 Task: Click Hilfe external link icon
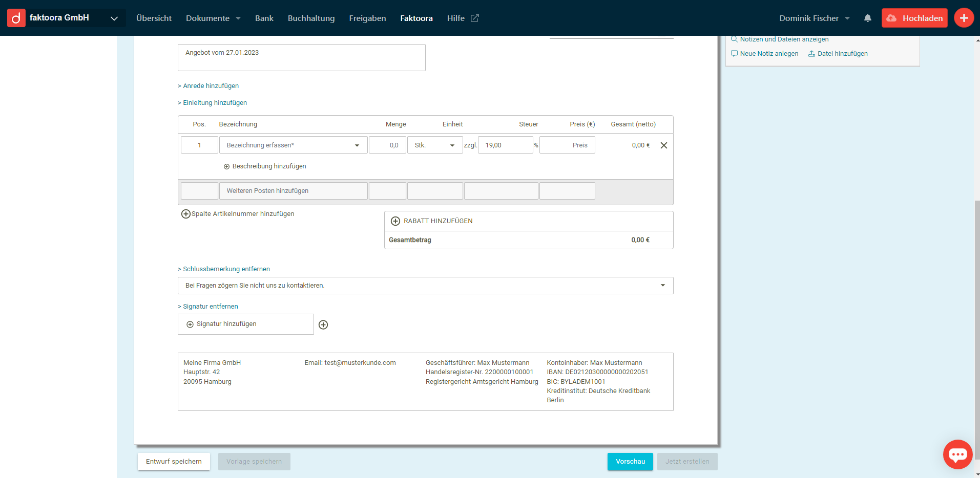click(475, 18)
